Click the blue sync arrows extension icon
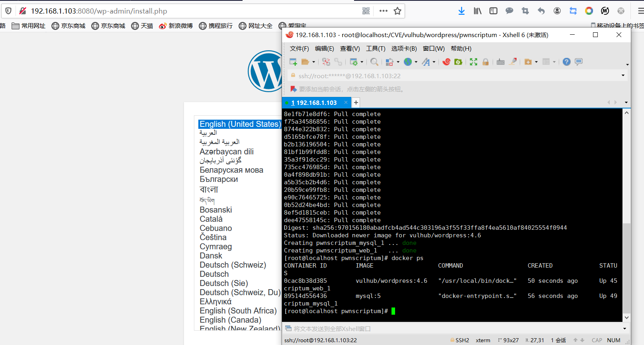Image resolution: width=644 pixels, height=345 pixels. pyautogui.click(x=573, y=11)
